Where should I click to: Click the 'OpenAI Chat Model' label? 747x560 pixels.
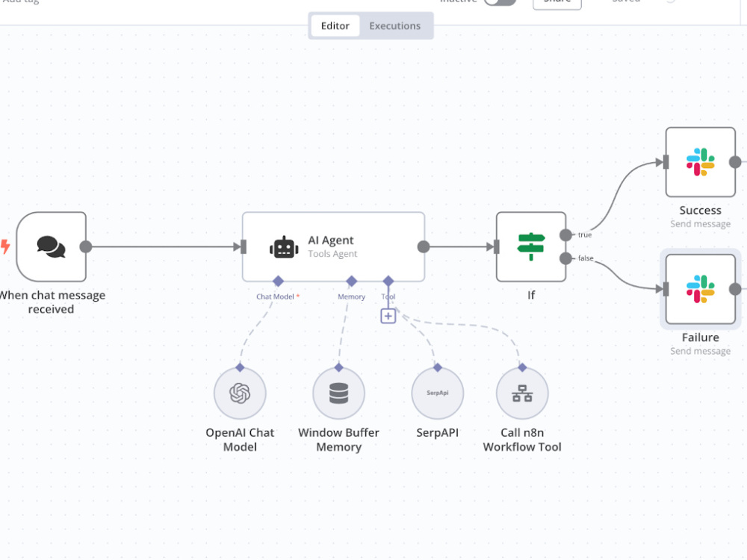240,440
